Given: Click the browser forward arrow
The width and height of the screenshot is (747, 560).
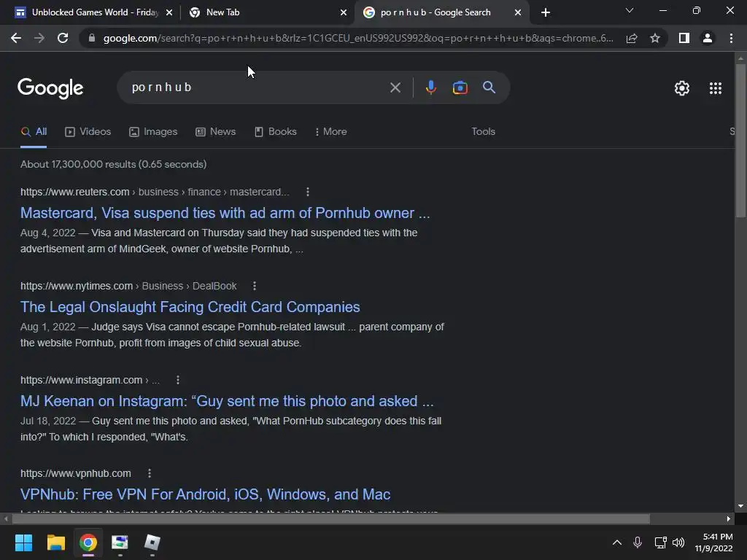Looking at the screenshot, I should [x=39, y=38].
